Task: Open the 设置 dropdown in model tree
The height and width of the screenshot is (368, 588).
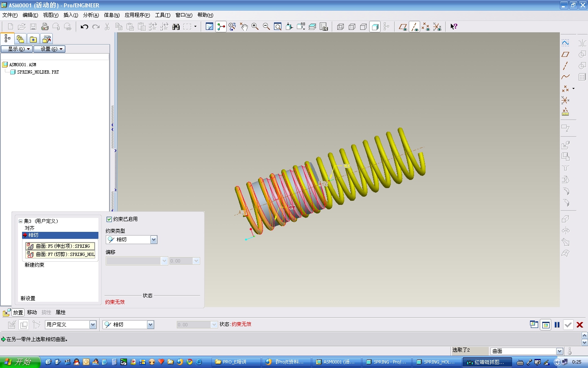Action: (49, 49)
